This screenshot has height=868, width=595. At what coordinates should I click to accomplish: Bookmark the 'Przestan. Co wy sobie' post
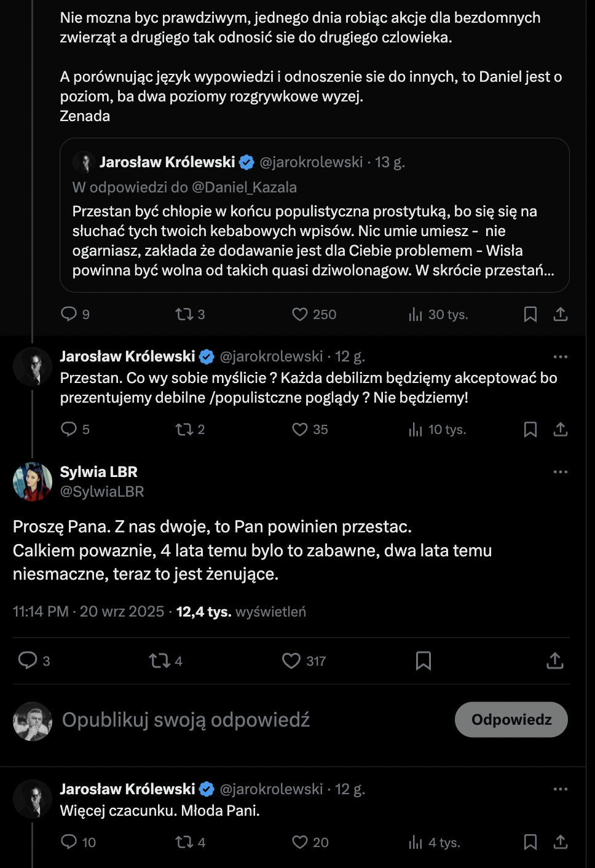[x=530, y=429]
